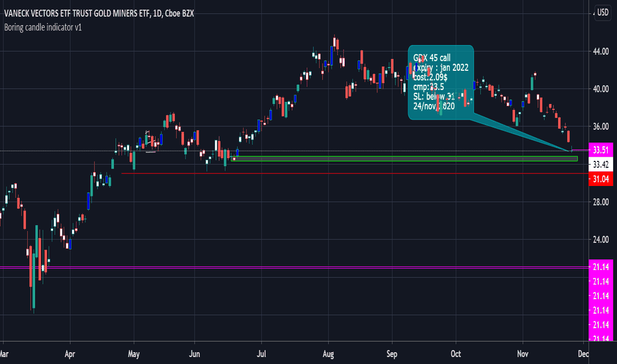
Task: Click the 44.00 price axis label
Action: 601,52
